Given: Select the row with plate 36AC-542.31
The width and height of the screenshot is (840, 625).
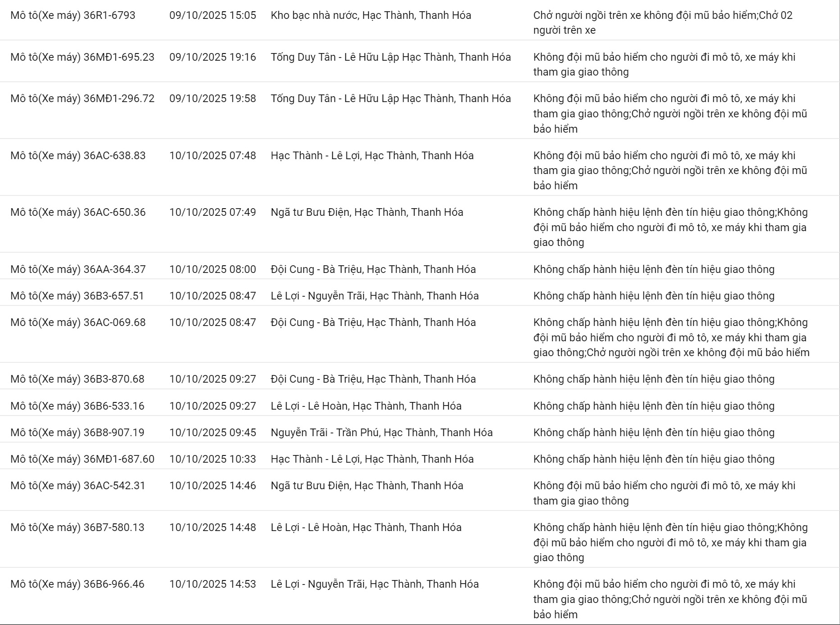Looking at the screenshot, I should pos(78,486).
